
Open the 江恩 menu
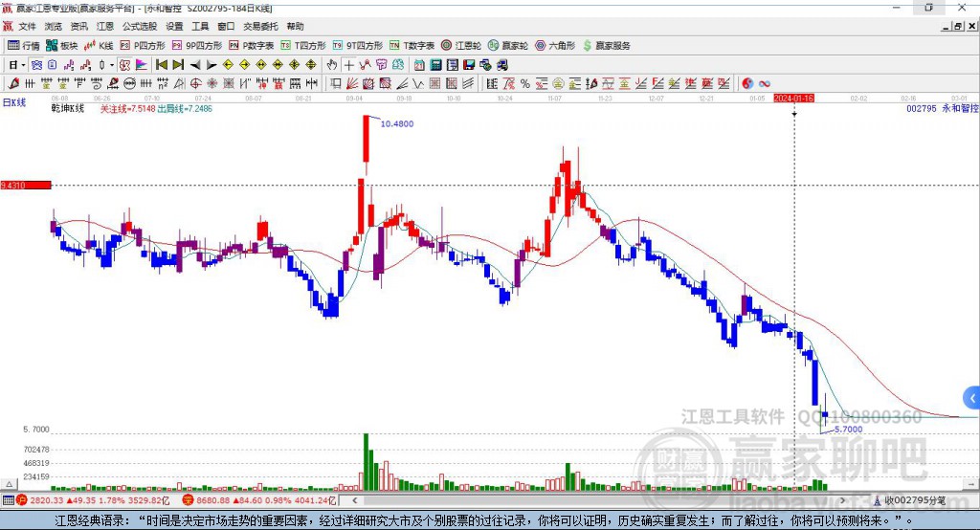click(x=105, y=26)
